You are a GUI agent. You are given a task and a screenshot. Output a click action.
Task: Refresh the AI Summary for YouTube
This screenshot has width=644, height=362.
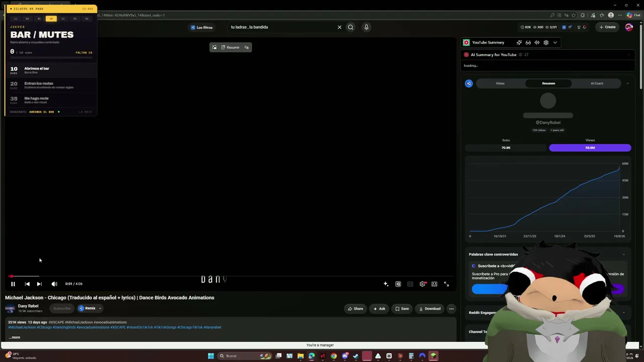tap(526, 55)
